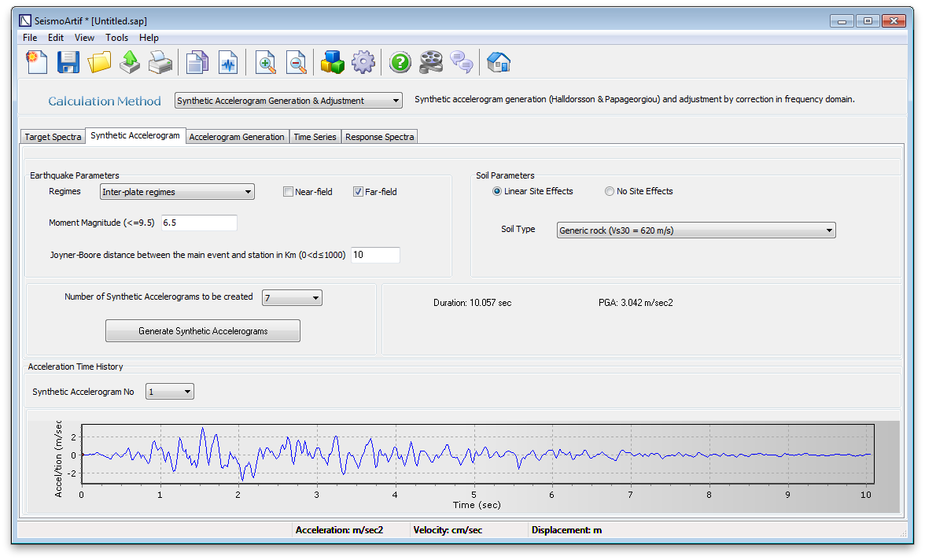Open the Help menu
This screenshot has height=560, width=925.
tap(149, 38)
